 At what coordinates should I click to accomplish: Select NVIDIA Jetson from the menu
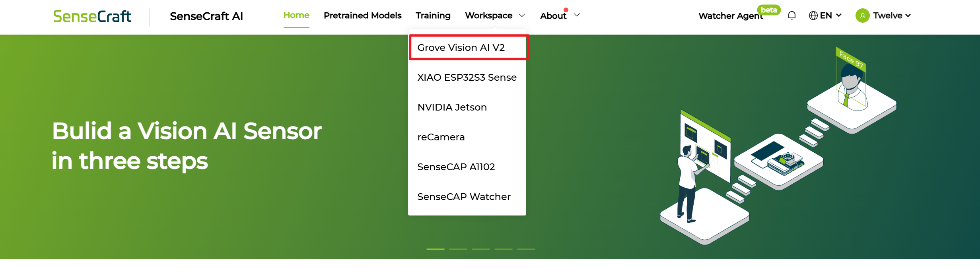(452, 107)
